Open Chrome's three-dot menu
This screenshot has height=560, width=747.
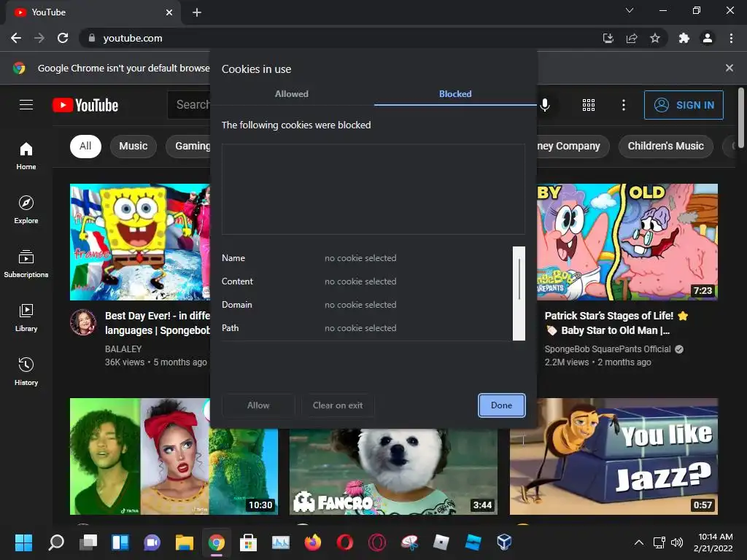pyautogui.click(x=731, y=38)
